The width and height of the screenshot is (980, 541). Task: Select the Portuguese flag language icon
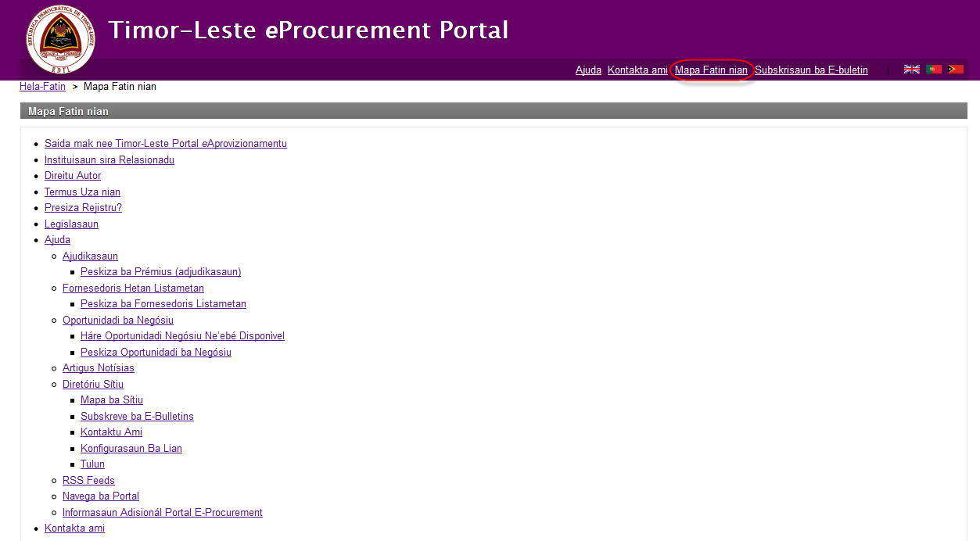933,70
